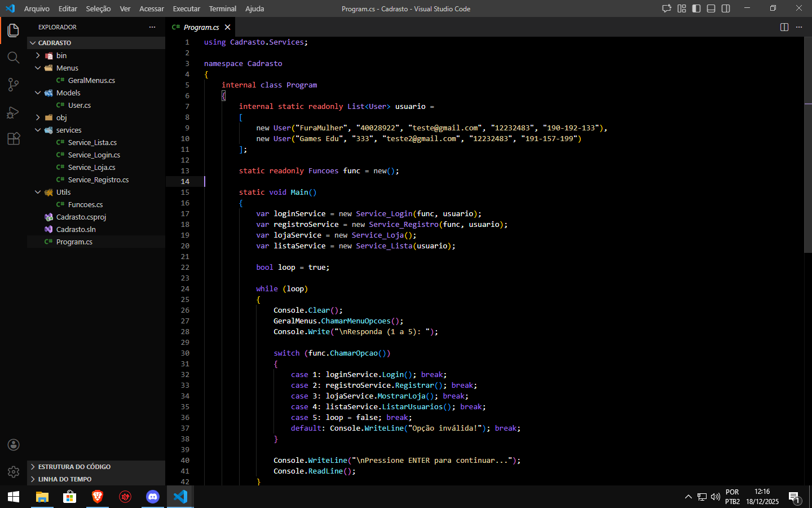Open the Customize Layout icon
The image size is (812, 508).
coord(682,8)
